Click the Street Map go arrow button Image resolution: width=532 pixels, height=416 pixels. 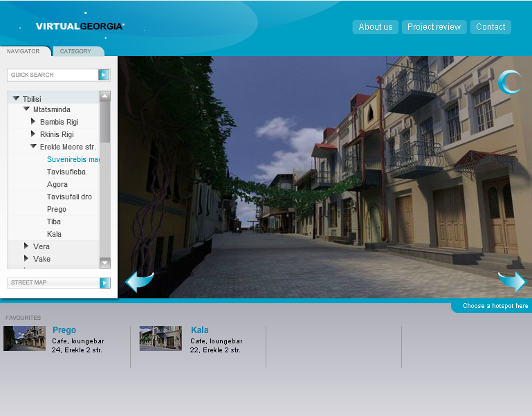pos(105,282)
